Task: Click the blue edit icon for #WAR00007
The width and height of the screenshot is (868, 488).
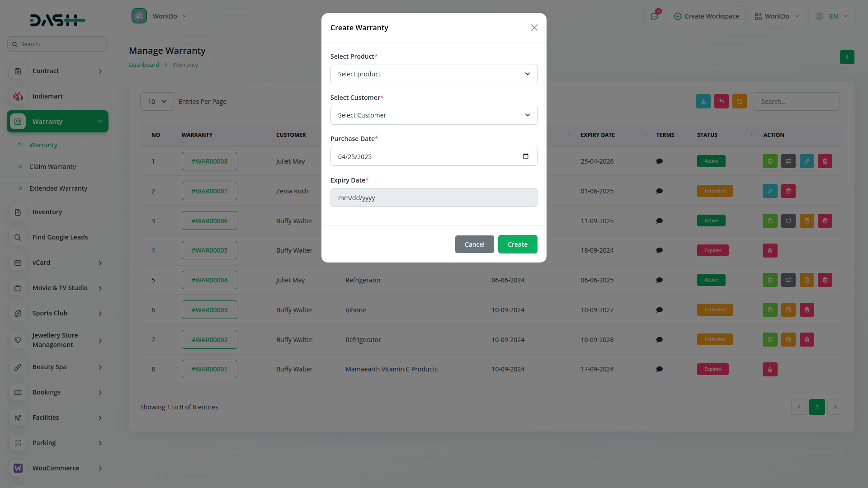Action: coord(770,191)
